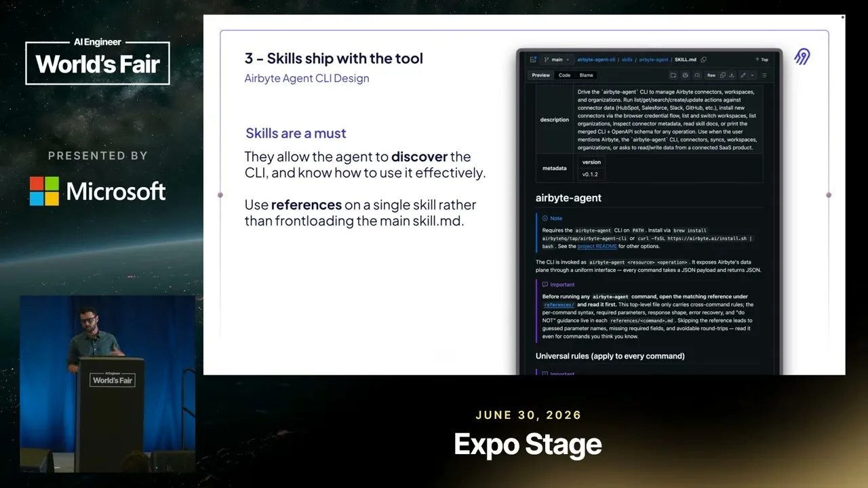Click the Airbyte logo on slide
This screenshot has width=868, height=488.
802,57
